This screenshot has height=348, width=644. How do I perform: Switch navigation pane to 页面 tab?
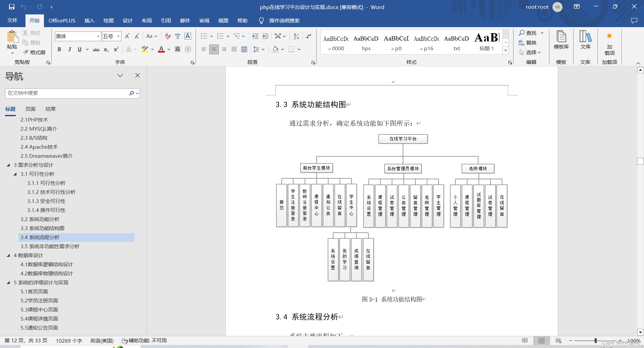31,109
